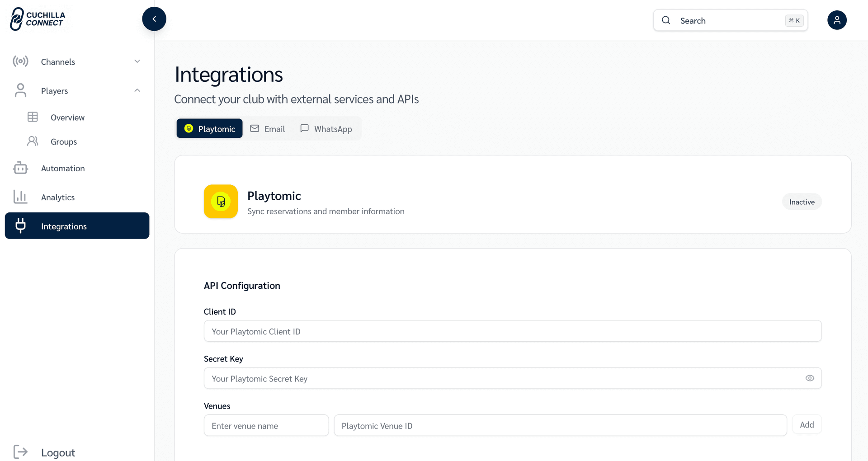Expand the Channels section chevron
This screenshot has width=868, height=461.
[137, 61]
